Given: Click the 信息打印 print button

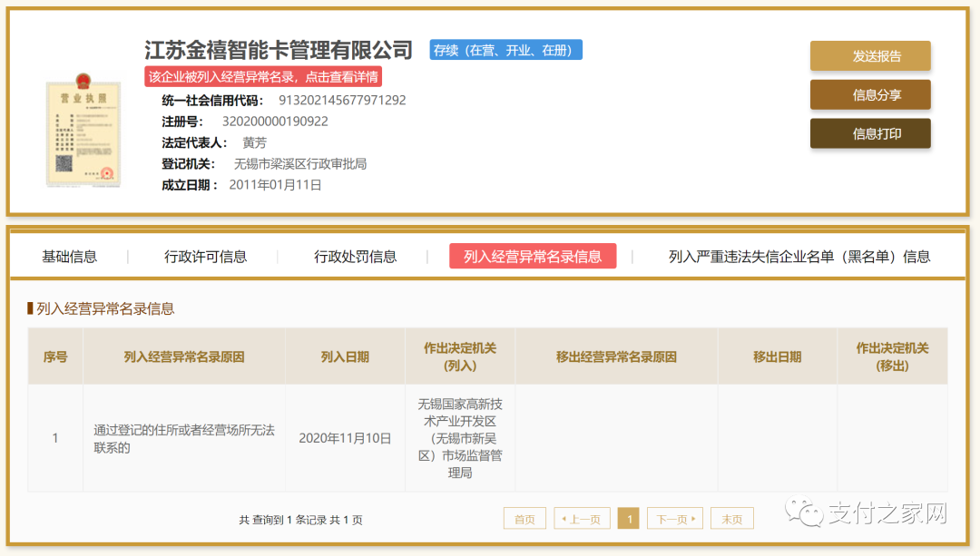Looking at the screenshot, I should [870, 133].
